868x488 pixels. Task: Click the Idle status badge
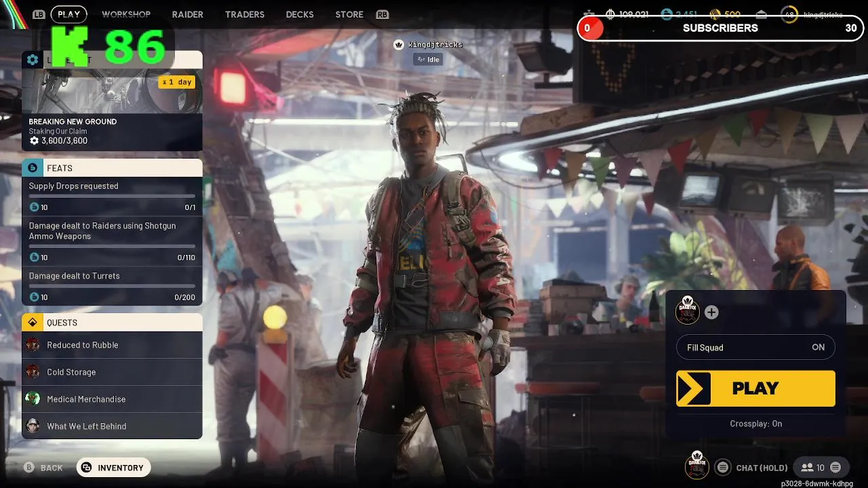click(x=428, y=60)
